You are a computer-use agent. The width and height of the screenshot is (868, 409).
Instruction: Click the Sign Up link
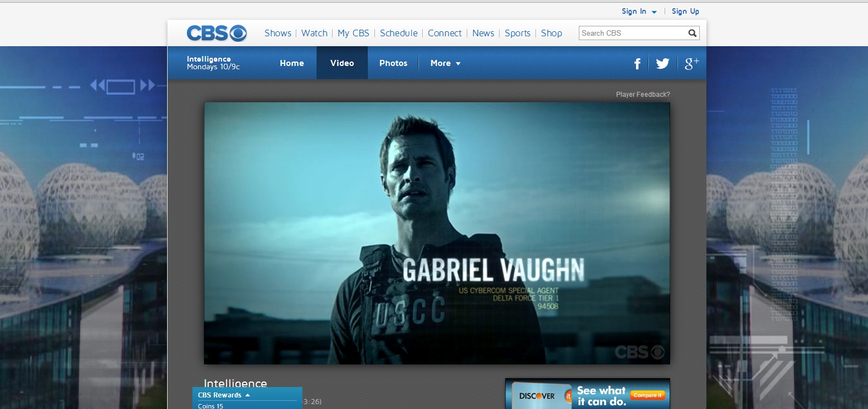click(x=685, y=11)
